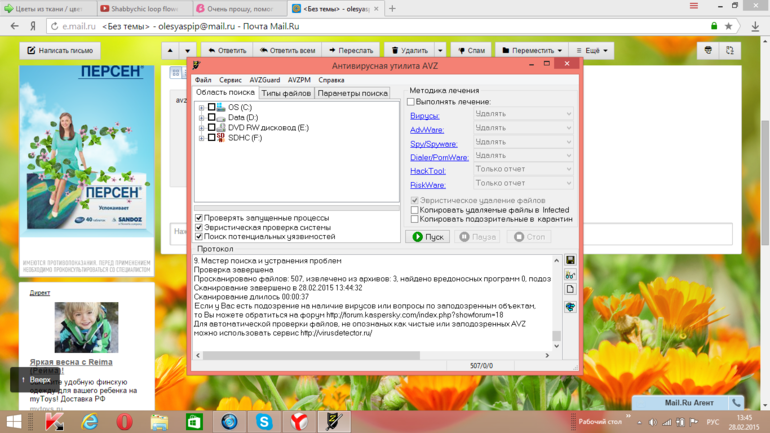
Task: Enable the 'Выполнять лечение' checkbox
Action: point(411,102)
